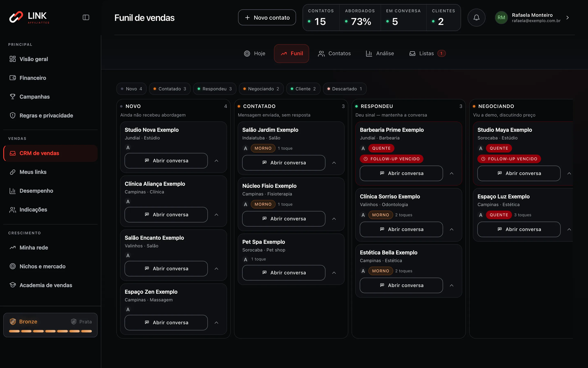Click the Visão geral grid icon
The width and height of the screenshot is (588, 368).
click(13, 59)
